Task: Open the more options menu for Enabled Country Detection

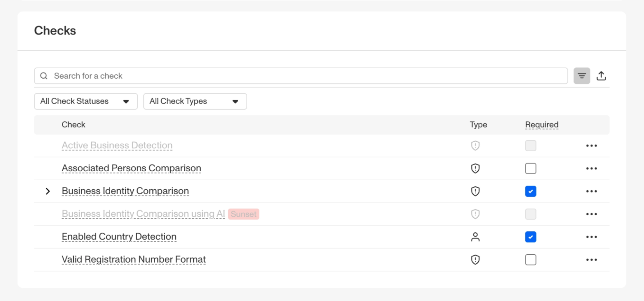Action: click(591, 237)
